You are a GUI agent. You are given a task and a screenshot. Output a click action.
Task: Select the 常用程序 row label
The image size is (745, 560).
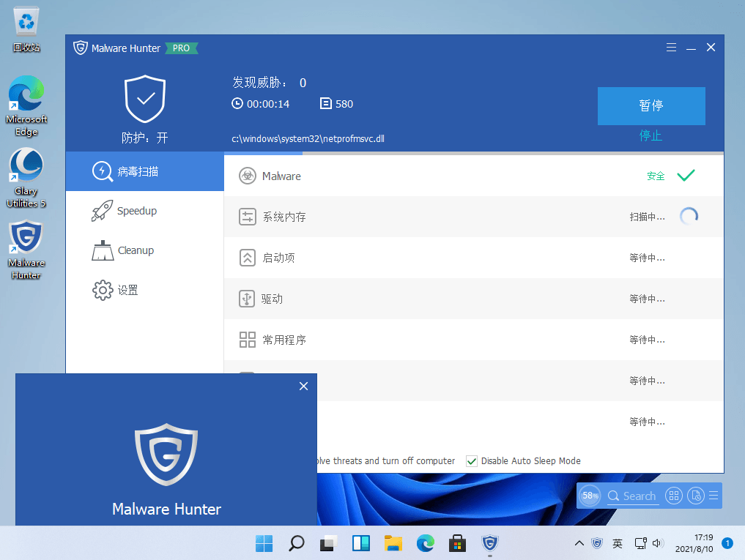(x=284, y=340)
